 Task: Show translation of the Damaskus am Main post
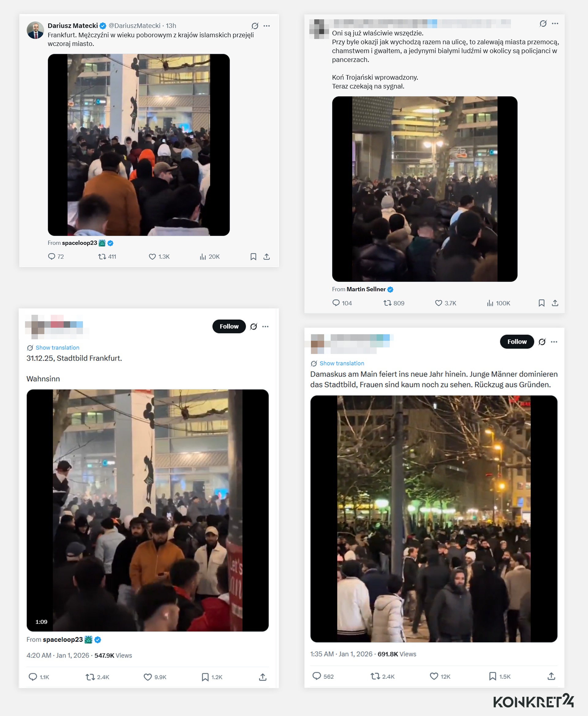342,363
